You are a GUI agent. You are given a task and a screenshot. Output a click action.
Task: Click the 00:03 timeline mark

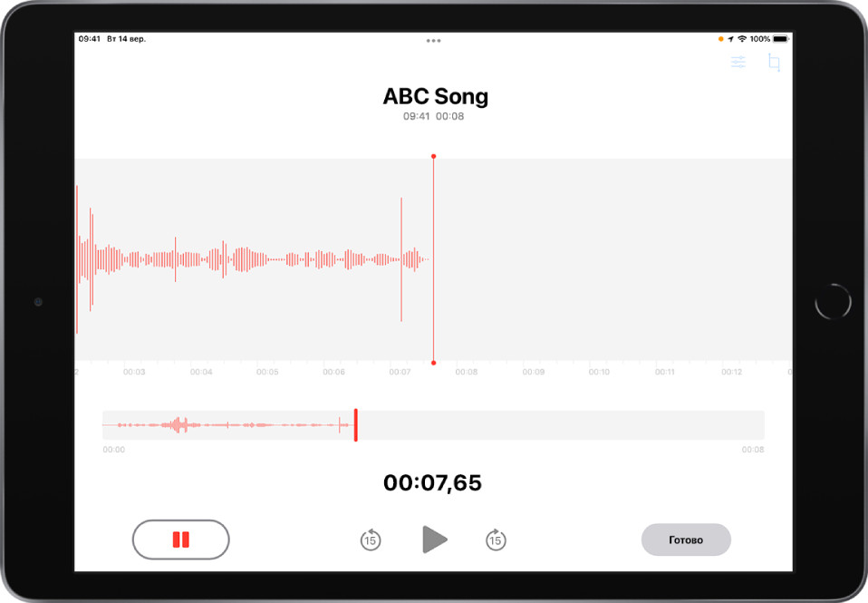(x=134, y=372)
